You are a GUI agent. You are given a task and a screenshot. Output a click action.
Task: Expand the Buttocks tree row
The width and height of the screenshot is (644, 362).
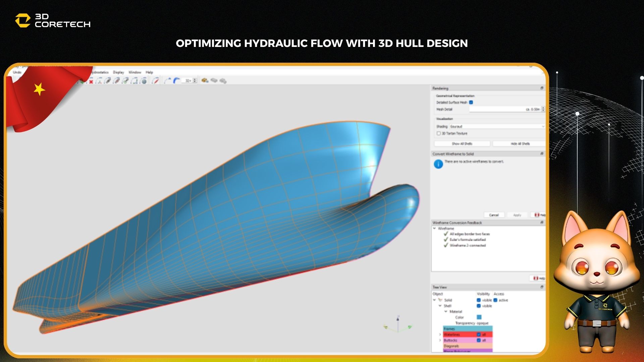(x=440, y=340)
